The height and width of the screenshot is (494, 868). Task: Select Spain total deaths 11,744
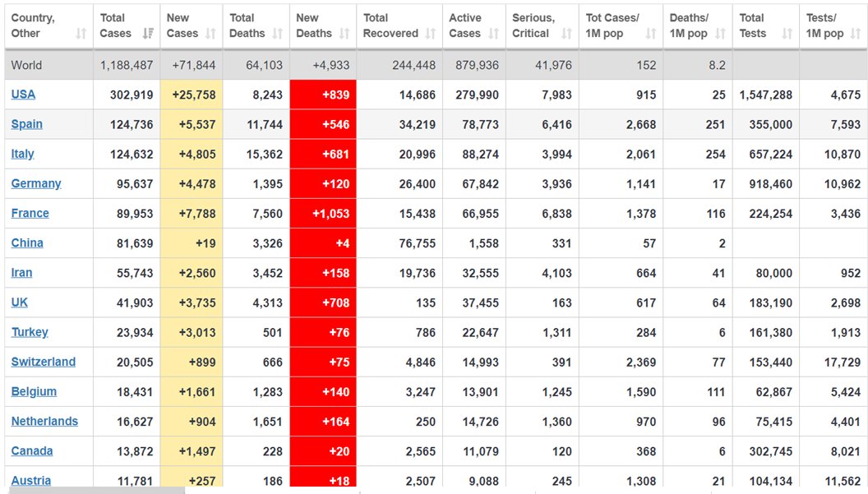(265, 125)
